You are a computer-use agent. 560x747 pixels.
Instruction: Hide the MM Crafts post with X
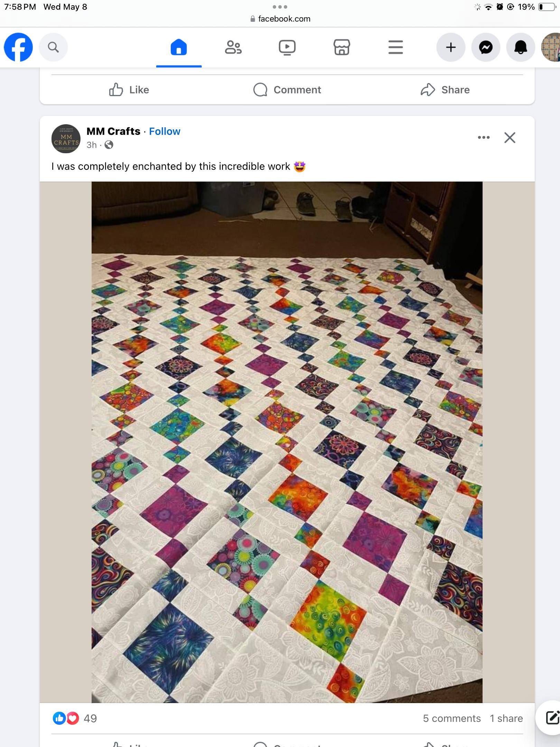(x=510, y=138)
